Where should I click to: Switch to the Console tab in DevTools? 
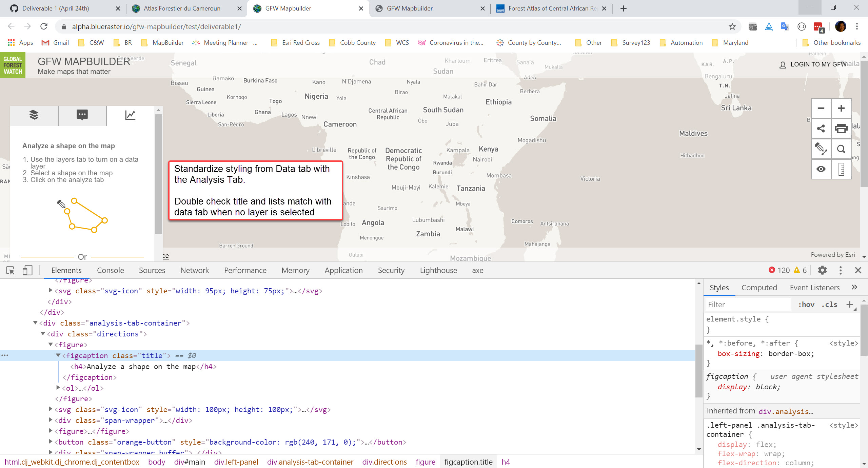(x=110, y=270)
